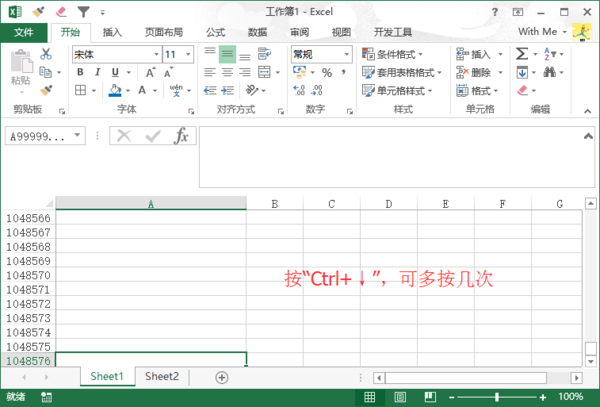Collapse the formula bar with its chevron
Viewport: 600px width, 407px height.
click(588, 136)
